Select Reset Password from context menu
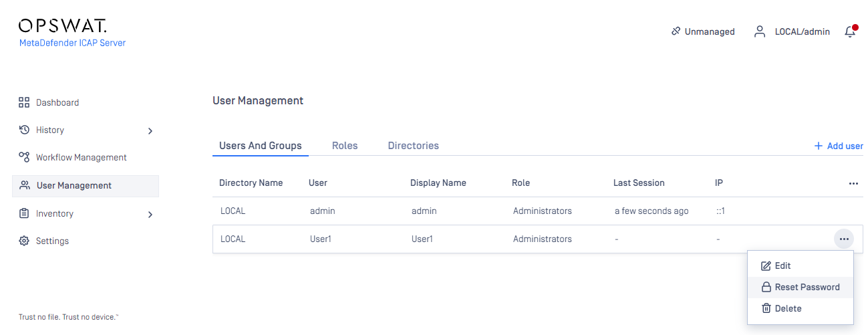This screenshot has width=868, height=335. [801, 287]
